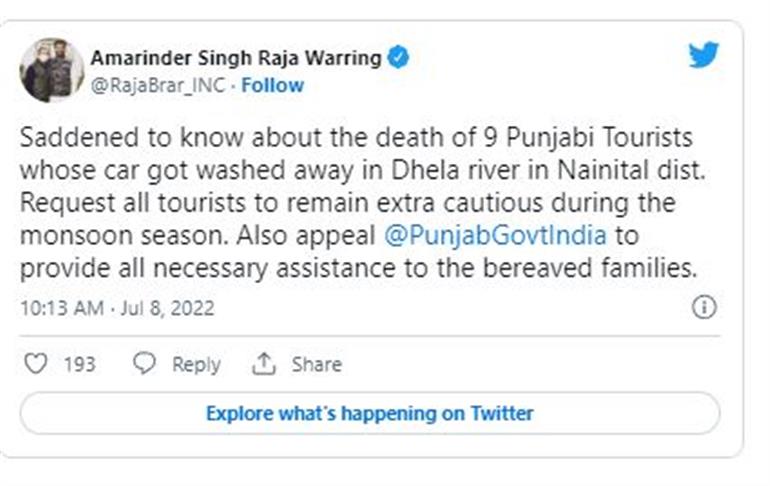The height and width of the screenshot is (486, 770).
Task: Click the share upload arrow icon
Action: point(264,364)
